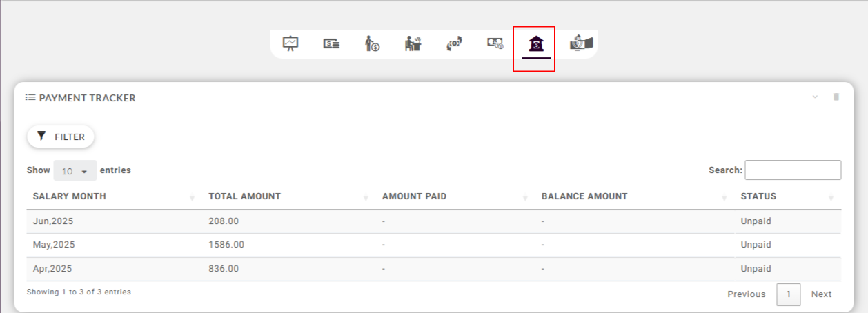868x313 pixels.
Task: Sort by the Salary Month column header
Action: click(x=70, y=196)
